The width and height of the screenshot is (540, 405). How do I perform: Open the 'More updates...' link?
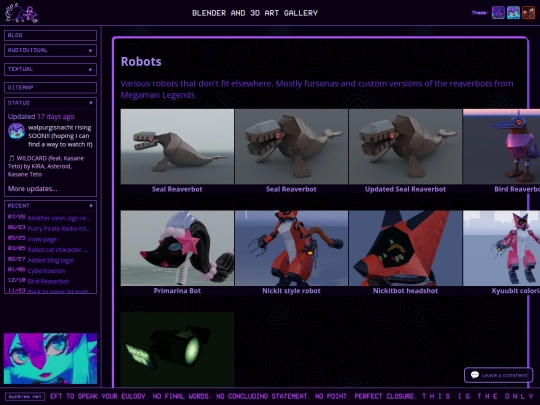click(x=32, y=189)
